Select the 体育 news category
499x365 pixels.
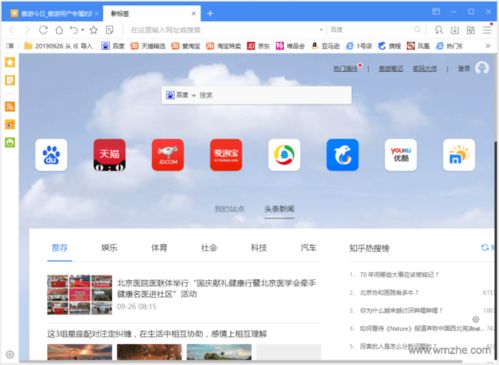[159, 248]
